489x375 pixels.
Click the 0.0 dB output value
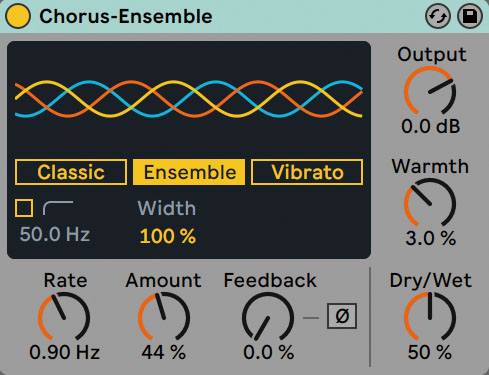[430, 127]
